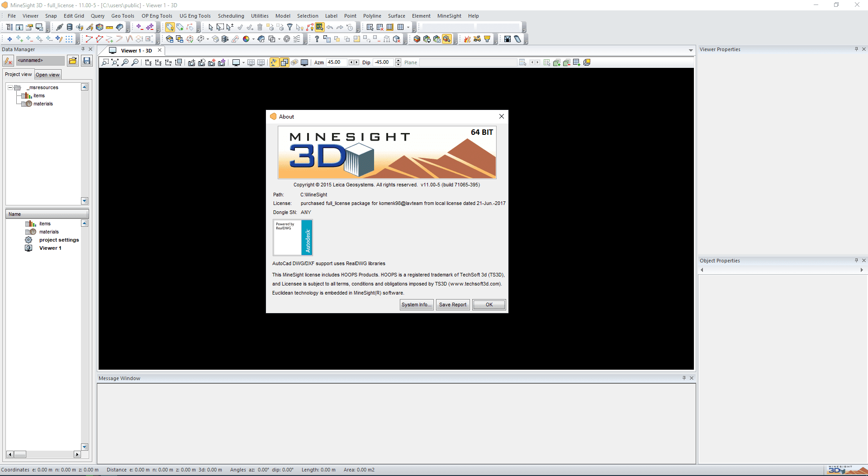Viewport: 868px width, 476px height.
Task: Click the concentric circles contour icon
Action: pyautogui.click(x=287, y=39)
